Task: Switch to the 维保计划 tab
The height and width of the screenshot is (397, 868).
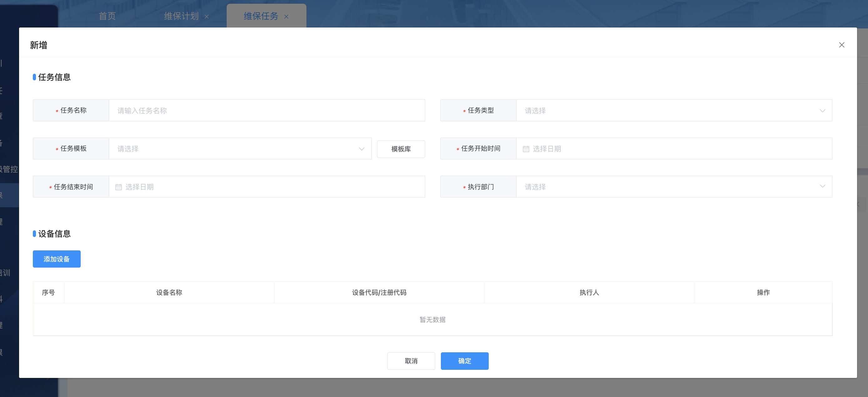Action: (x=181, y=16)
